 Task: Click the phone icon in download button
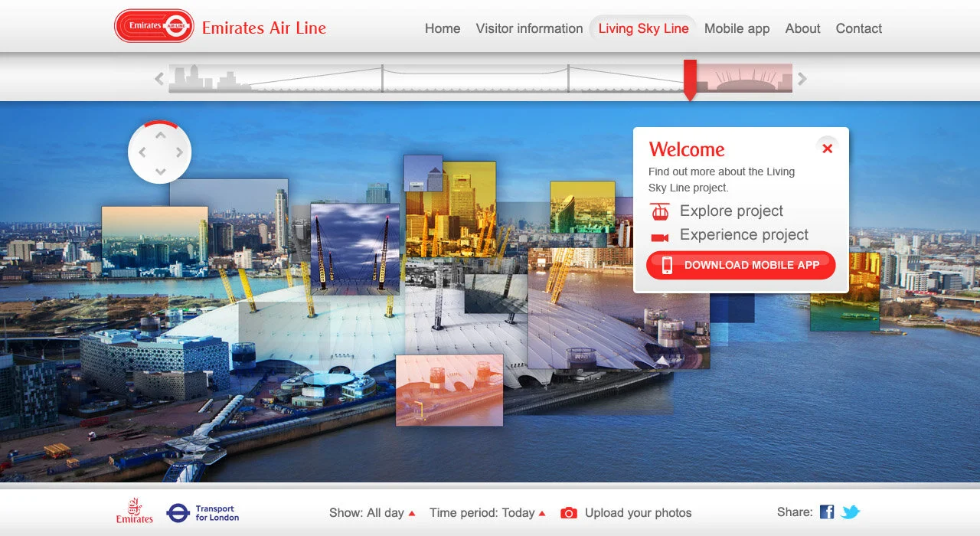pos(667,265)
